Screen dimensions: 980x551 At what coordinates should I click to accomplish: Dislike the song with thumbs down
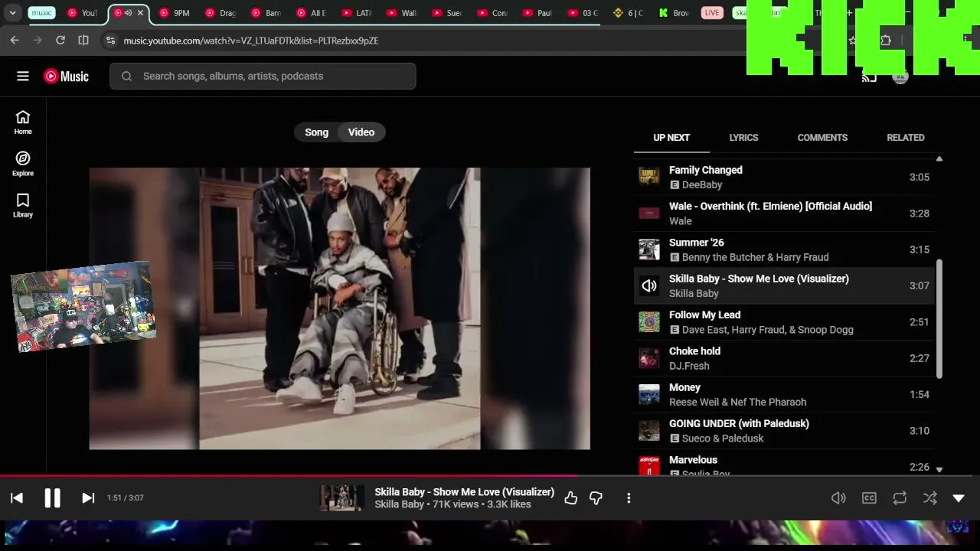596,498
